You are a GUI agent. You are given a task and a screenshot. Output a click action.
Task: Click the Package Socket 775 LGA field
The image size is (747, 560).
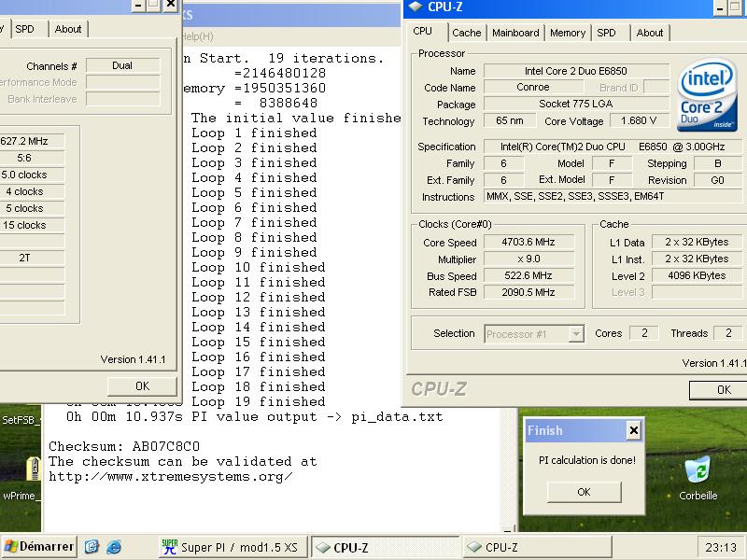coord(576,104)
